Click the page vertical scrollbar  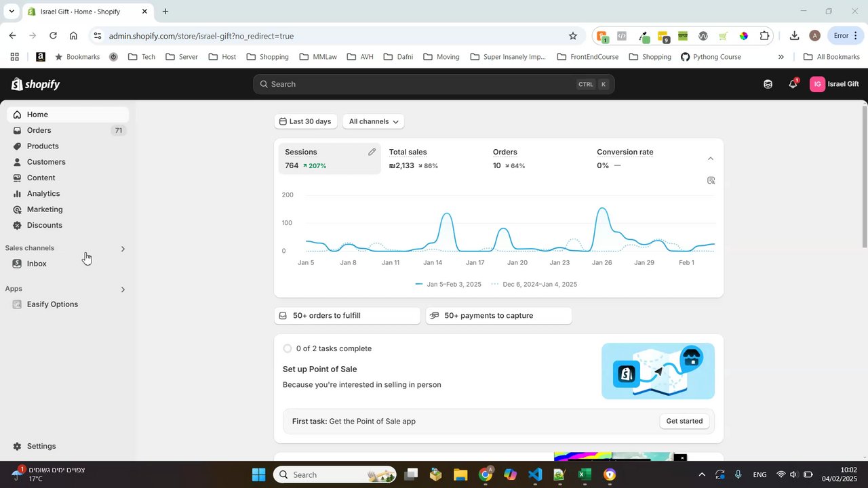click(864, 176)
